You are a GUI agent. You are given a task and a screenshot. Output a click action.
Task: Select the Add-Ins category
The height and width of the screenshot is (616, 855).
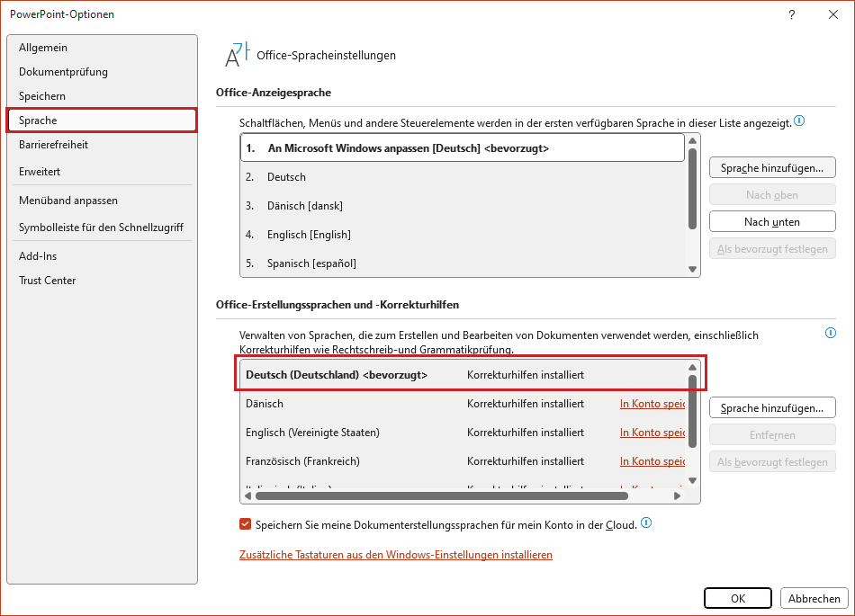tap(102, 256)
